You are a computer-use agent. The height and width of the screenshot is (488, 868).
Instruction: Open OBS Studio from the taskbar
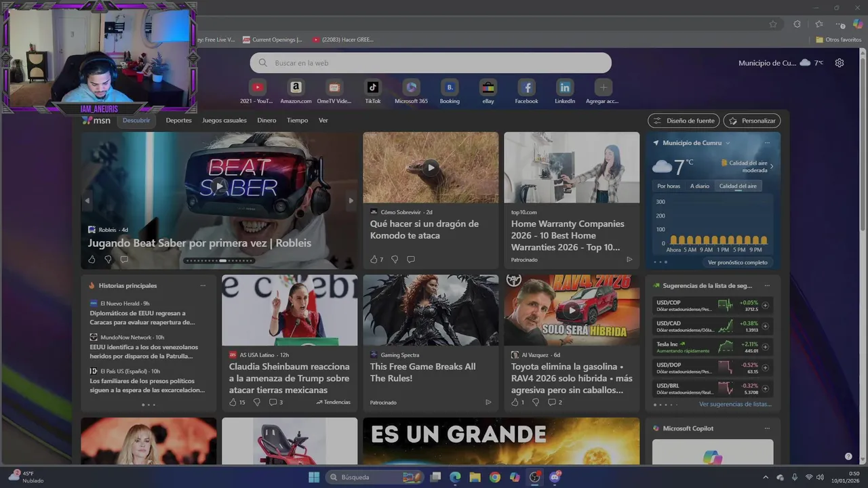535,477
